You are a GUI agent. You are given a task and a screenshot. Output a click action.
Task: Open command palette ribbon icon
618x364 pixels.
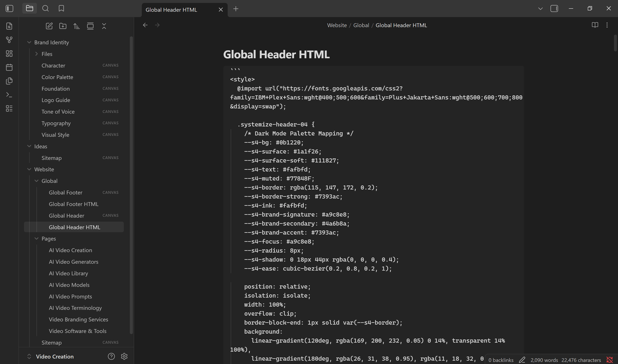click(x=9, y=95)
